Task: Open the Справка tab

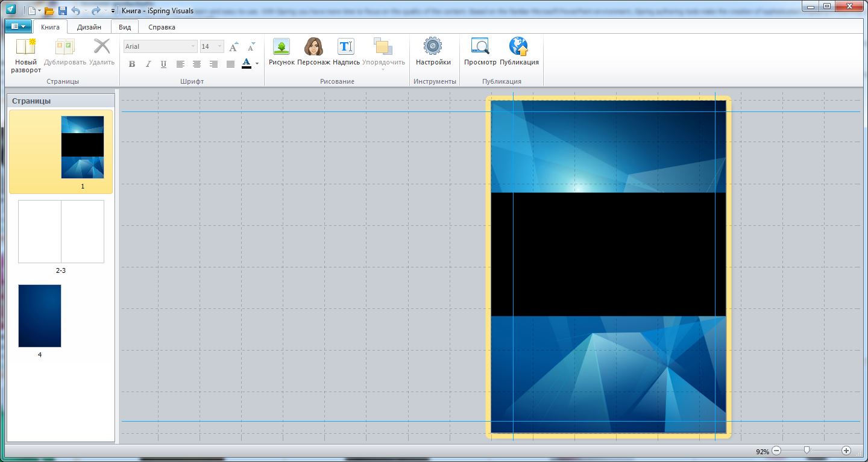Action: (162, 27)
